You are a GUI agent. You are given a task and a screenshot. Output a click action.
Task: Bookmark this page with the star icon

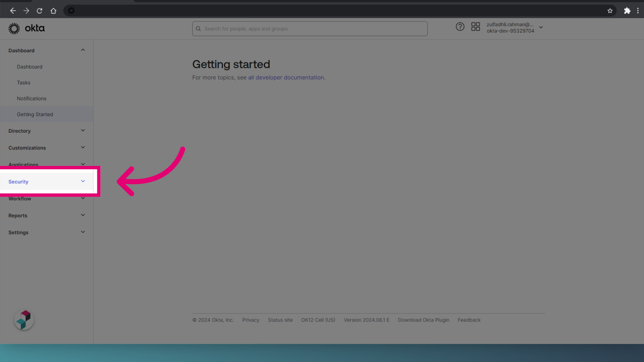pos(610,11)
